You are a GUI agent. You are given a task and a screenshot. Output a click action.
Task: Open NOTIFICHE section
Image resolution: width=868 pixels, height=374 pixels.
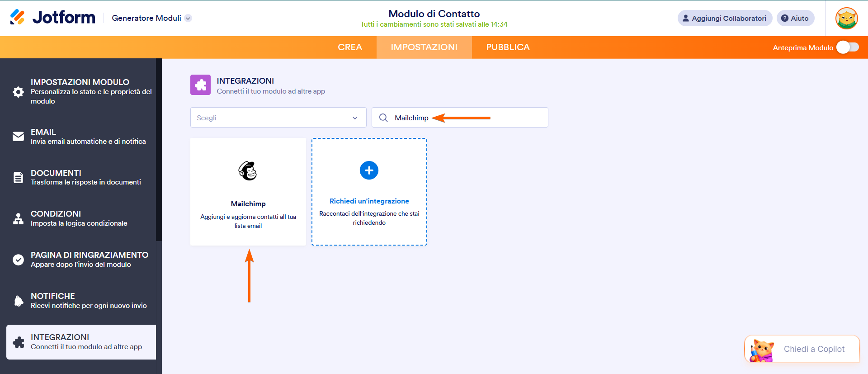point(81,300)
